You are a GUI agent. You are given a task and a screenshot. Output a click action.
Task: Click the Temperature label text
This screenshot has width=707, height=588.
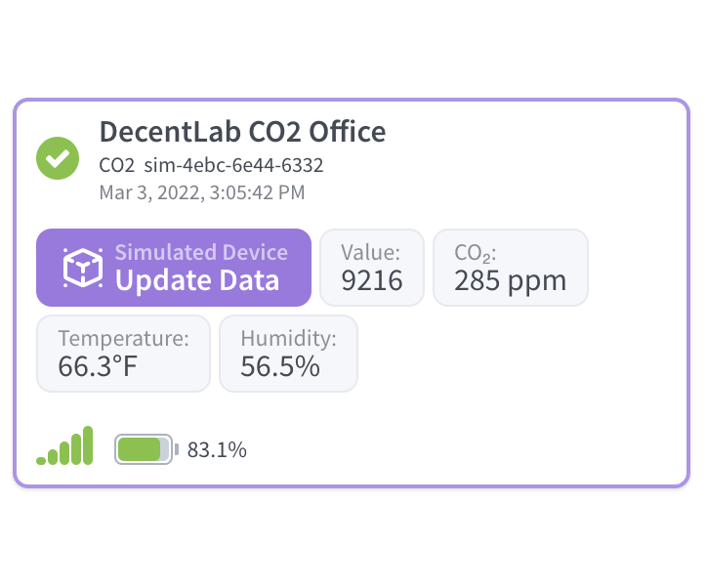click(124, 338)
